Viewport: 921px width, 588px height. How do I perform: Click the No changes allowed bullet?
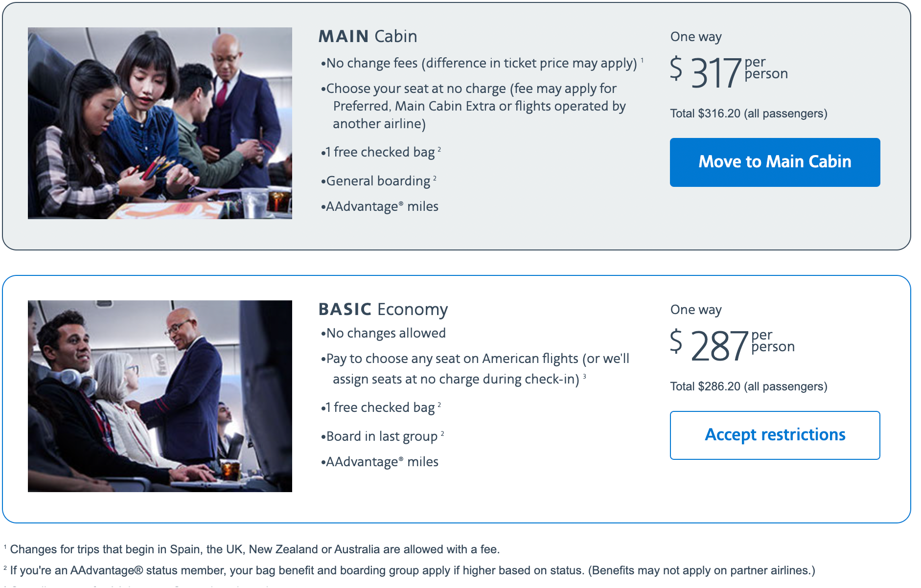coord(384,333)
